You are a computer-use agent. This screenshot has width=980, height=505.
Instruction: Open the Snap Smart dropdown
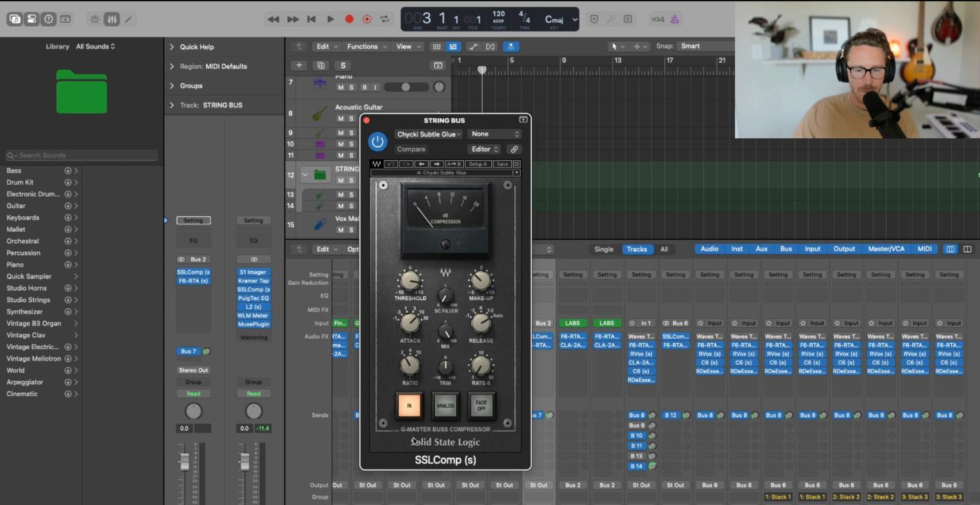[705, 46]
